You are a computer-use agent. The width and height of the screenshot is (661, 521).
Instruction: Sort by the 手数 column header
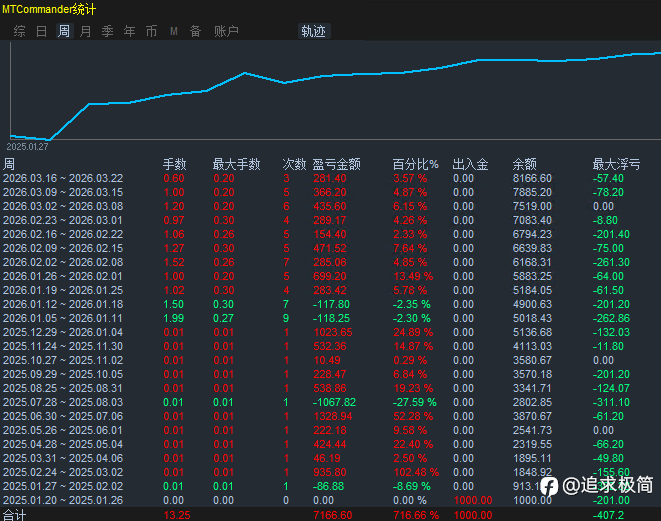click(x=175, y=164)
